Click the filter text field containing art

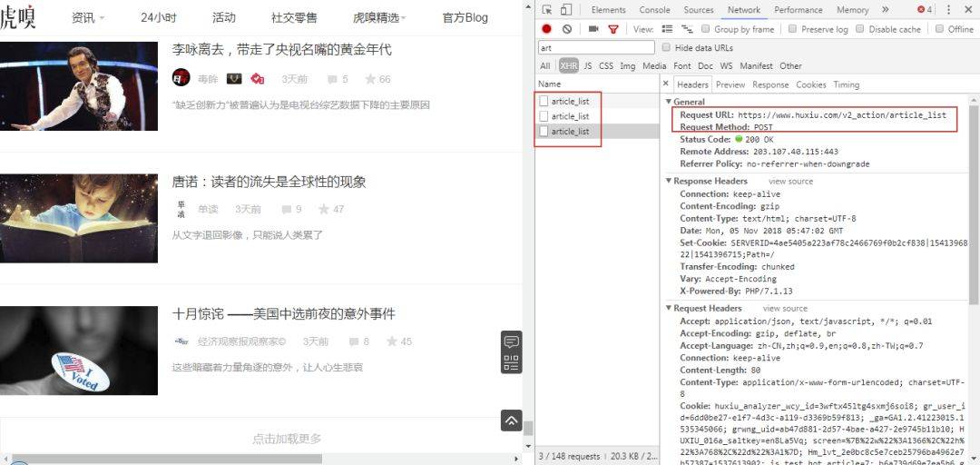[596, 47]
